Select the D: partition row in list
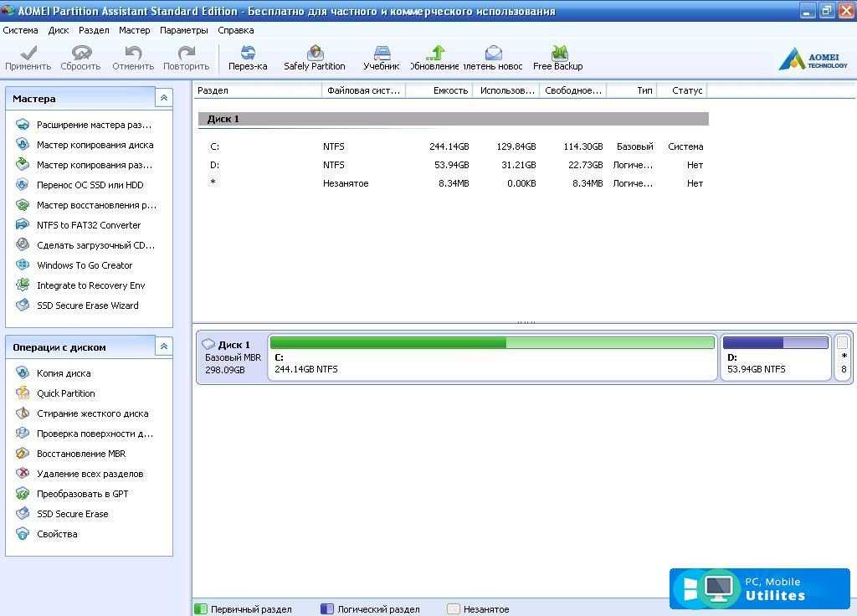 pyautogui.click(x=454, y=165)
